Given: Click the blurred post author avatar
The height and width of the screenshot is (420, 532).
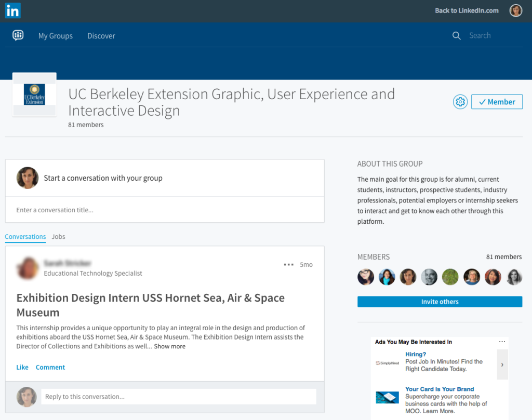Looking at the screenshot, I should point(28,268).
